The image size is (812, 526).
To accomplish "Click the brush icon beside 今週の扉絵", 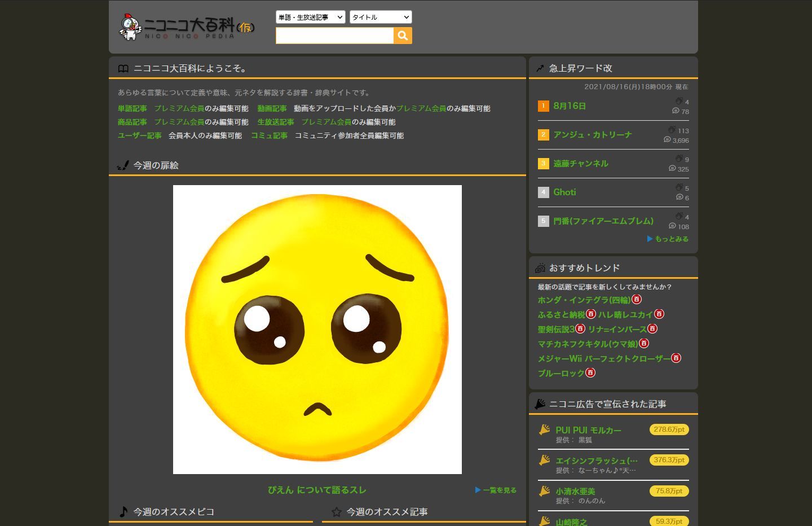I will [x=123, y=165].
